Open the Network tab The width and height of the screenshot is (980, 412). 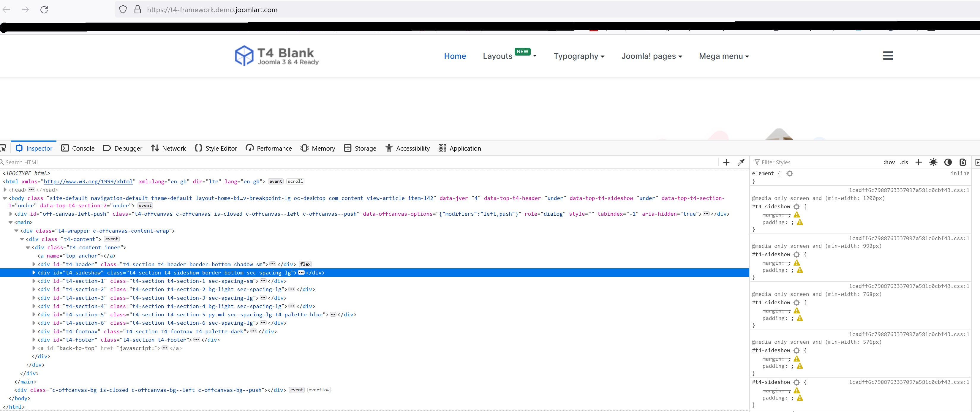coord(168,148)
